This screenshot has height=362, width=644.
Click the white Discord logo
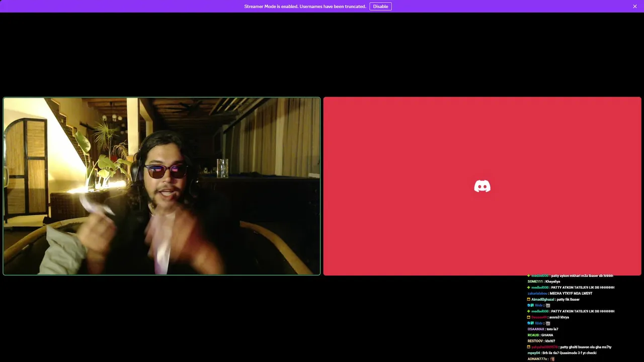pyautogui.click(x=482, y=187)
